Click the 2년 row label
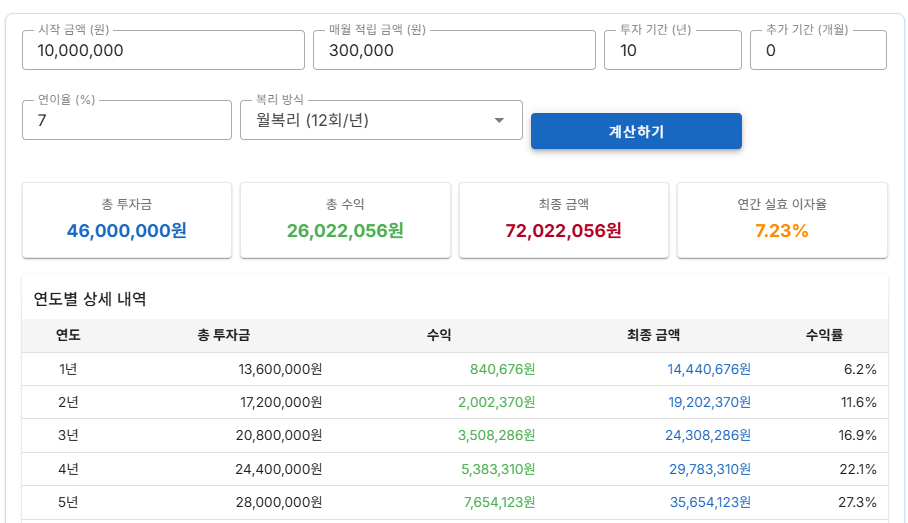This screenshot has width=908, height=523. pyautogui.click(x=68, y=402)
